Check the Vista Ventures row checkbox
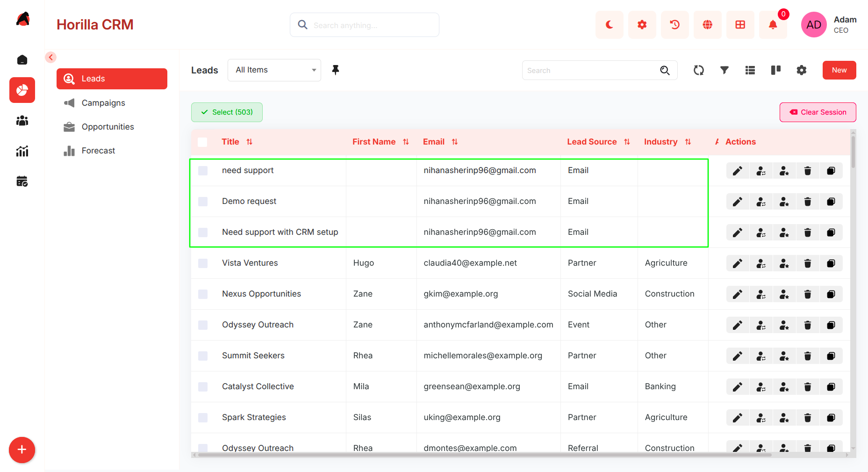The image size is (868, 472). click(203, 263)
